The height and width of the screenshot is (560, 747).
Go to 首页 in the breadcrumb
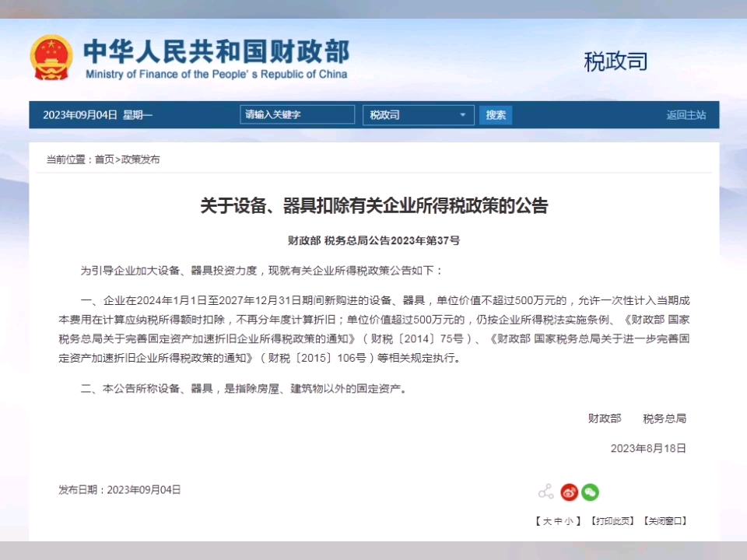pos(103,159)
